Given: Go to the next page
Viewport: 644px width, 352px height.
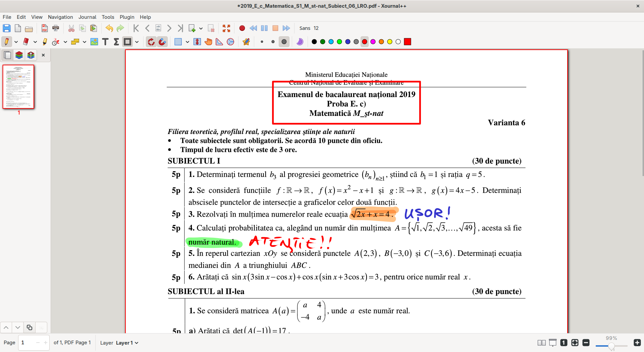Looking at the screenshot, I should 169,28.
